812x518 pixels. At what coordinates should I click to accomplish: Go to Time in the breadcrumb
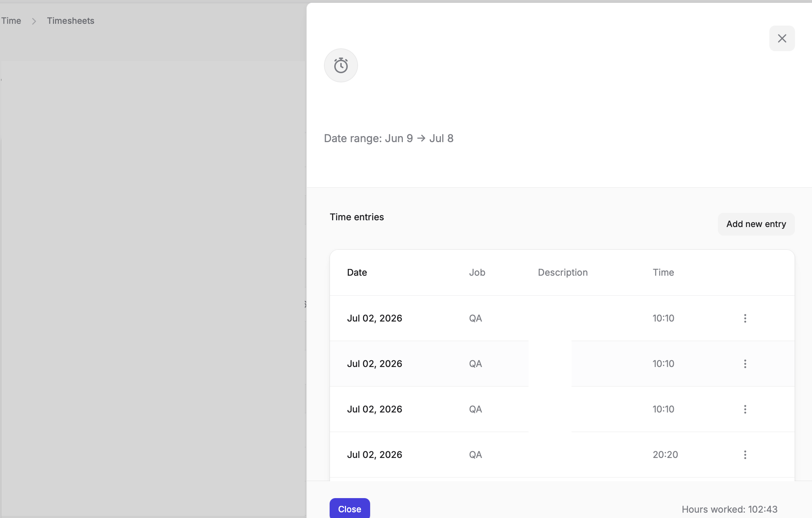click(x=11, y=21)
